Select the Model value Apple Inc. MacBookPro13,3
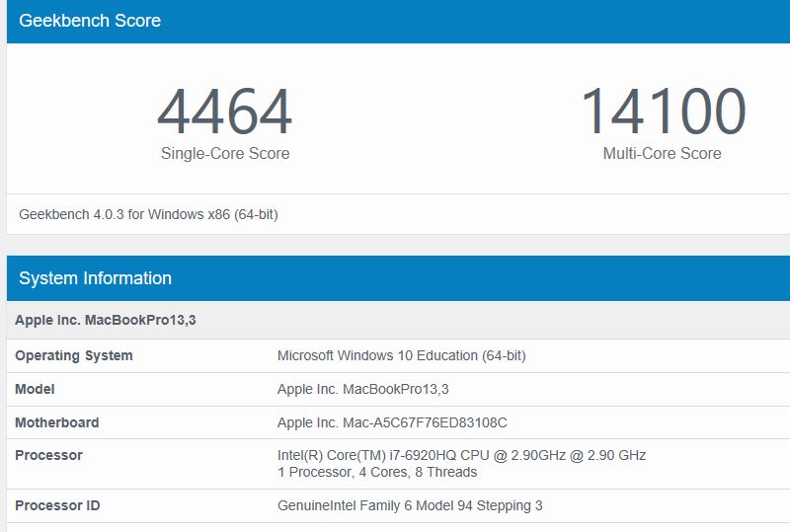This screenshot has width=790, height=532. pos(362,389)
